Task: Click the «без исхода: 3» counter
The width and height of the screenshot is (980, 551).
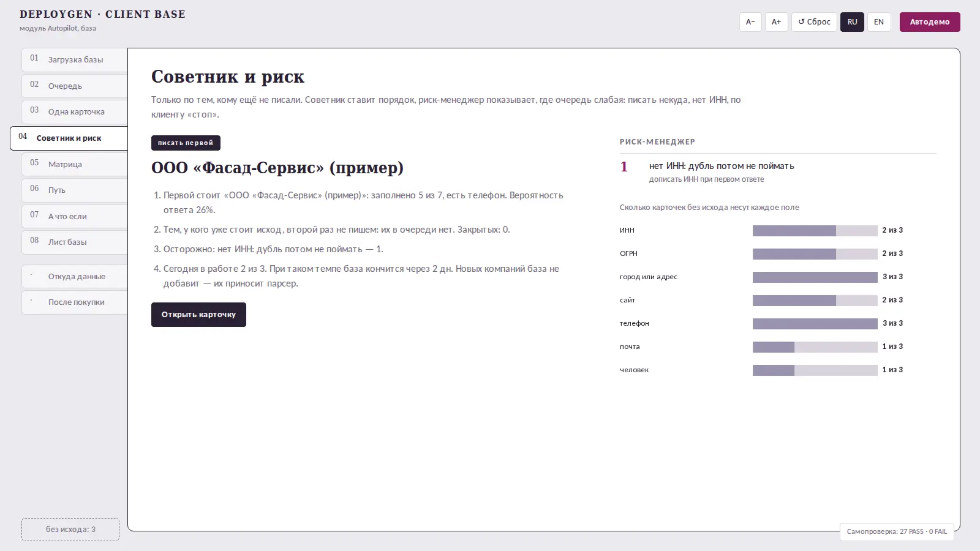Action: coord(70,530)
